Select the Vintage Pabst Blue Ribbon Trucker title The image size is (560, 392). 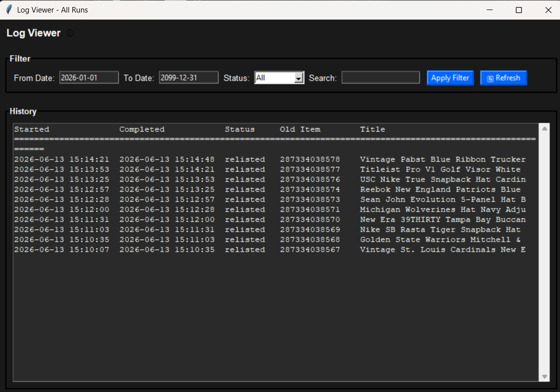(x=443, y=159)
